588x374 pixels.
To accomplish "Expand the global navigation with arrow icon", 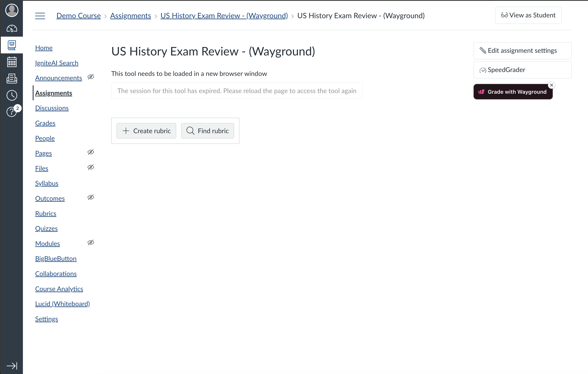I will (12, 366).
